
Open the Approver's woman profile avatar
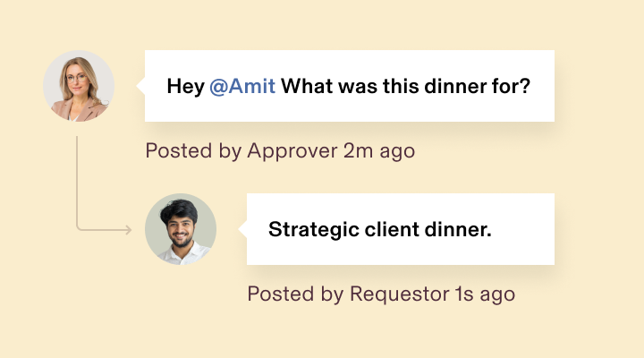pos(79,86)
